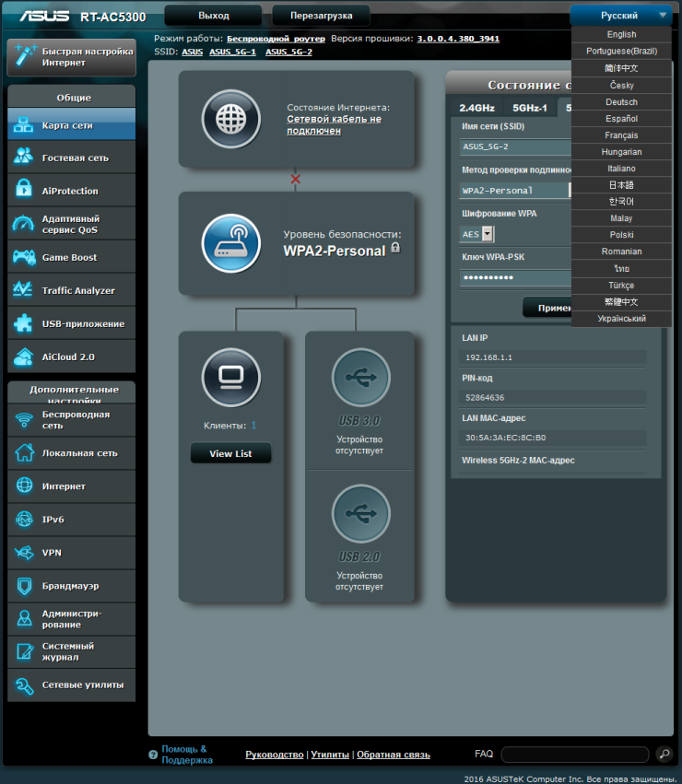Click the USB application puzzle icon

(x=23, y=323)
